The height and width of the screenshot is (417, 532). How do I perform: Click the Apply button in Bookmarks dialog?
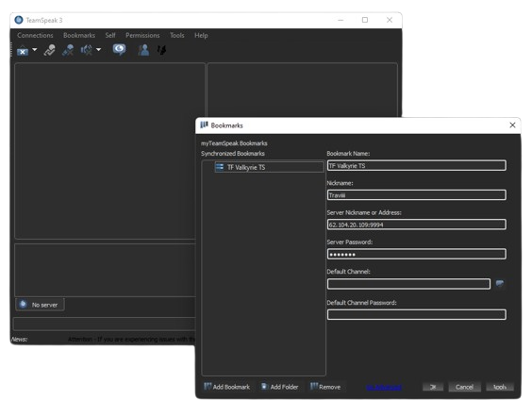pos(500,387)
